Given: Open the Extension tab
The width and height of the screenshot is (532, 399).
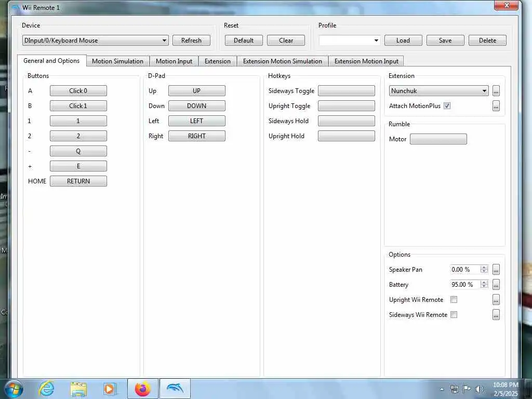Looking at the screenshot, I should 218,61.
